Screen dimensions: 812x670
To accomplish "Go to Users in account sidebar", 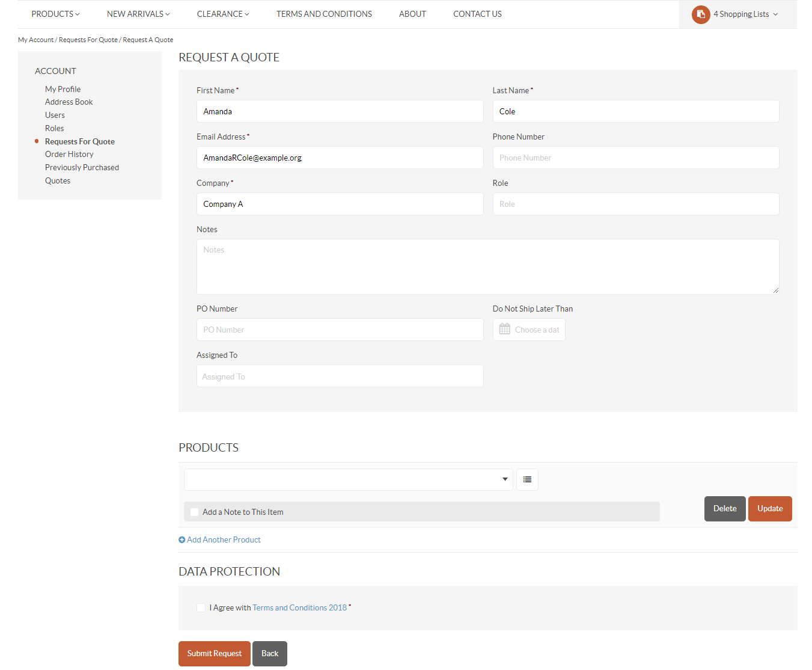I will 55,115.
